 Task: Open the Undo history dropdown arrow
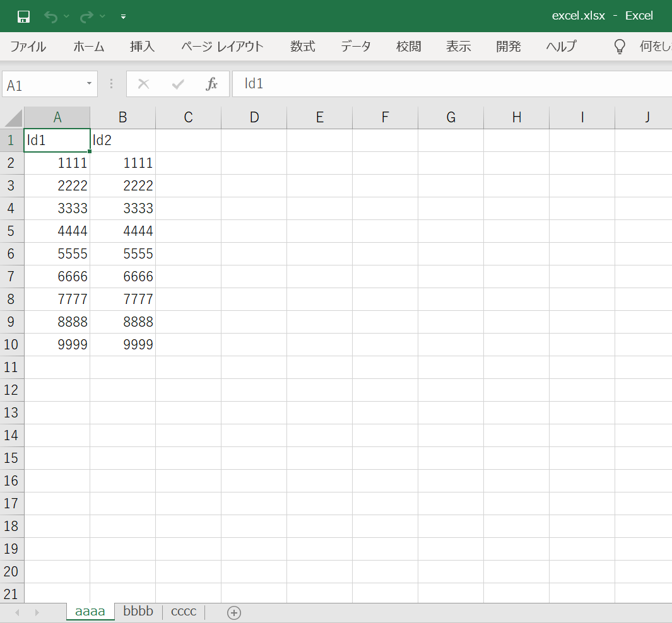(66, 16)
